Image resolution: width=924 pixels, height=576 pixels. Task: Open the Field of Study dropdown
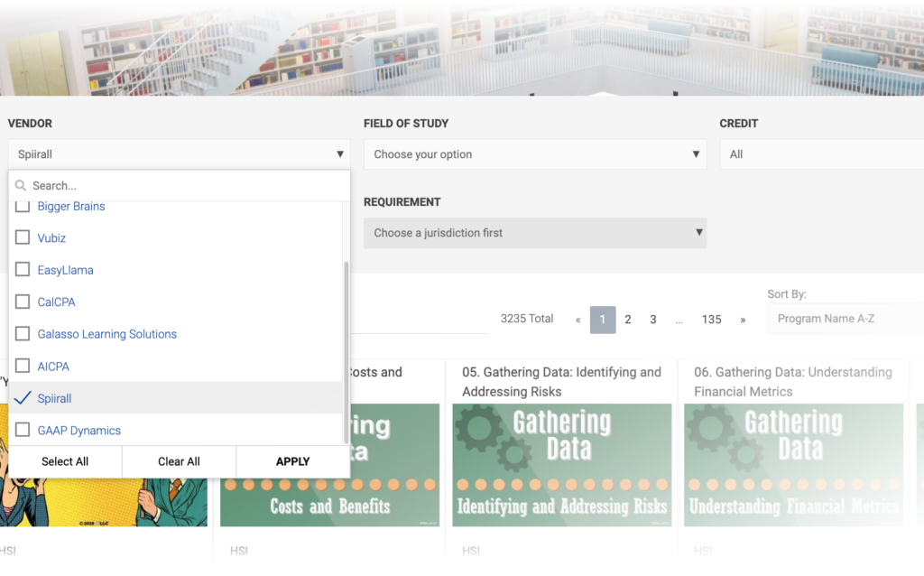click(534, 154)
